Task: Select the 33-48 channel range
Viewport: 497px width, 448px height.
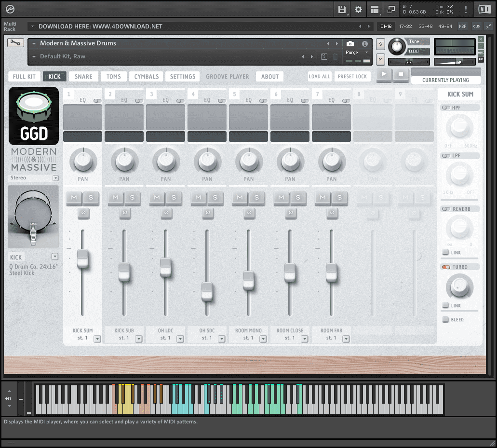Action: (x=425, y=27)
